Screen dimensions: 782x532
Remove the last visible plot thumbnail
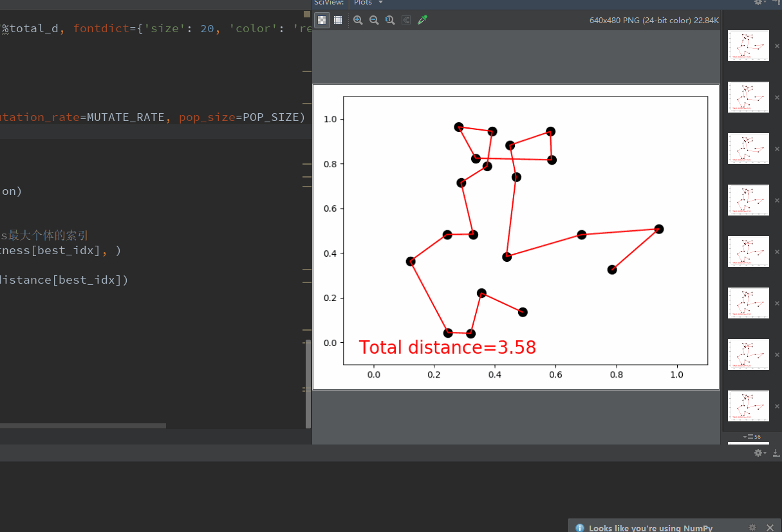(777, 406)
